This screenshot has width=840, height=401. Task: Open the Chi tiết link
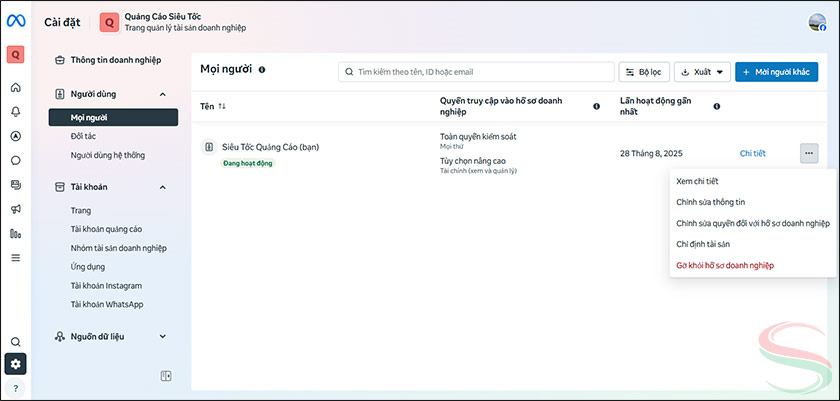752,153
